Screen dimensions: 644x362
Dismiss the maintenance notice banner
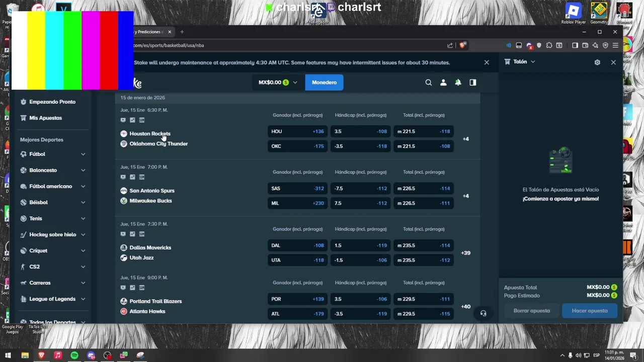487,62
